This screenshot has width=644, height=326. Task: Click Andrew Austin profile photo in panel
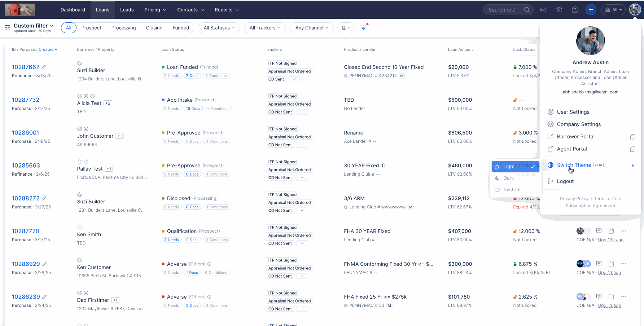coord(591,40)
